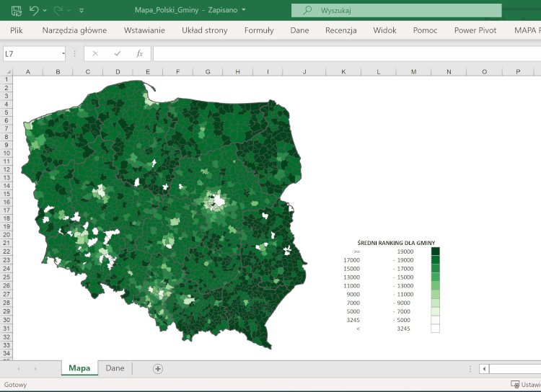Click the darkest green legend swatch
541x392 pixels.
point(435,251)
